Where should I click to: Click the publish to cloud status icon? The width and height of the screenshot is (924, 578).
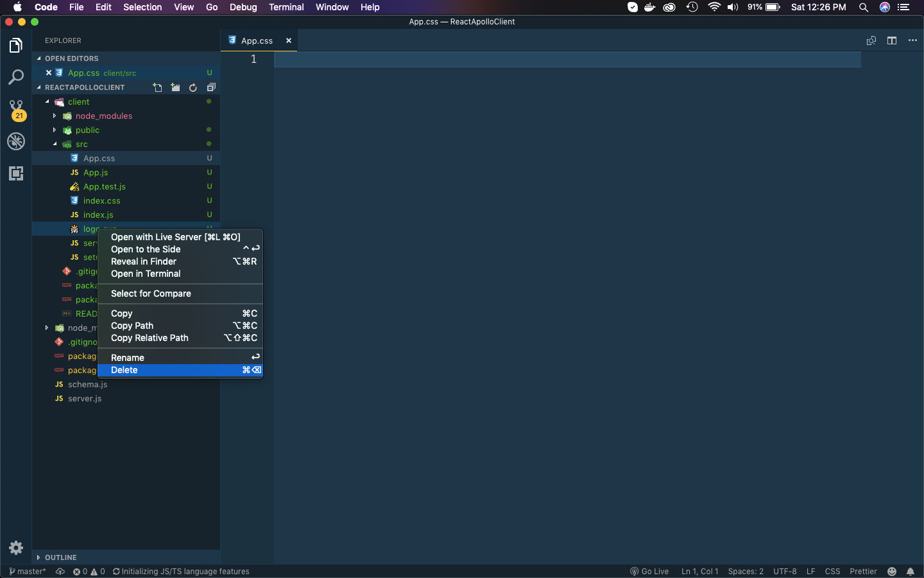[60, 571]
